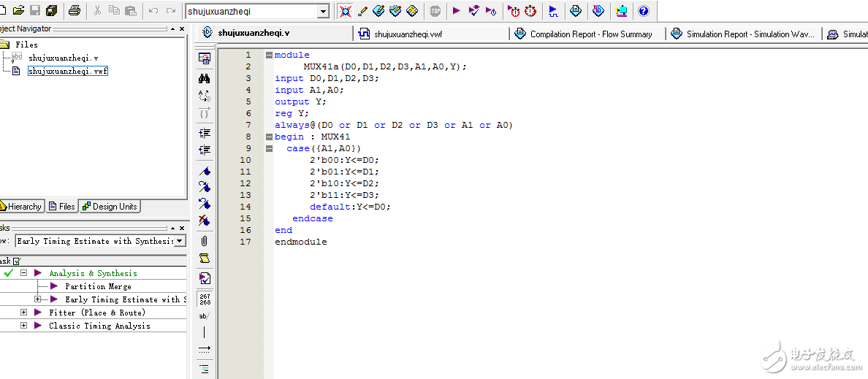This screenshot has height=379, width=868.
Task: Redo the last undone action
Action: point(170,10)
